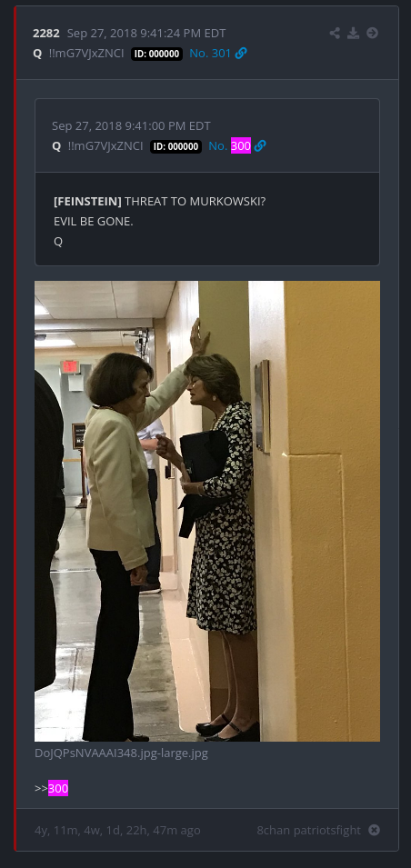This screenshot has width=411, height=868.
Task: Click the 8chan patriotsfight board label
Action: coord(308,831)
